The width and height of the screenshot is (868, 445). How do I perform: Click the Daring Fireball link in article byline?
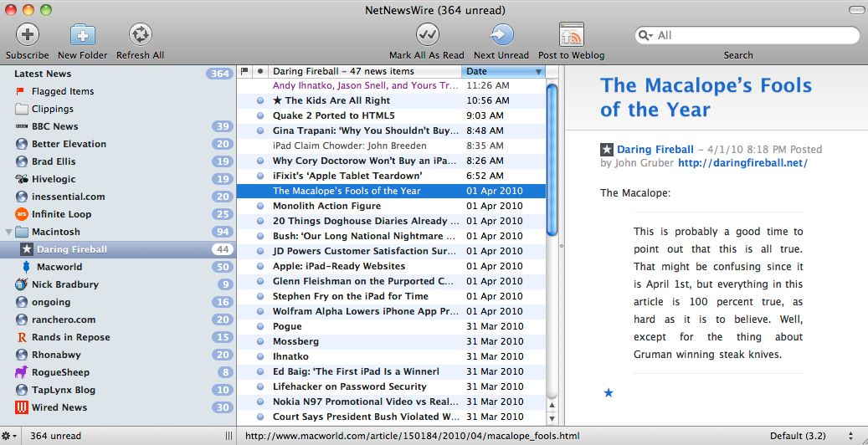tap(654, 150)
